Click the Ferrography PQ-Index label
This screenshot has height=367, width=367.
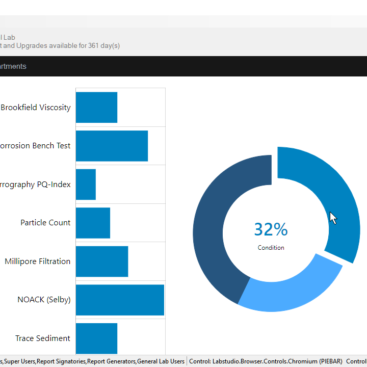click(x=35, y=184)
